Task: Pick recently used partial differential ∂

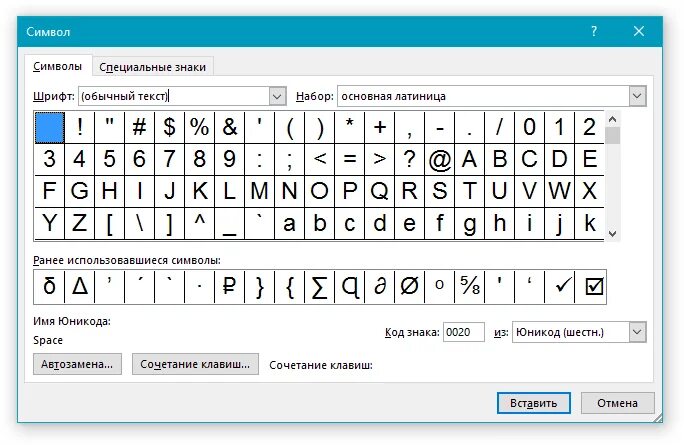Action: point(380,287)
